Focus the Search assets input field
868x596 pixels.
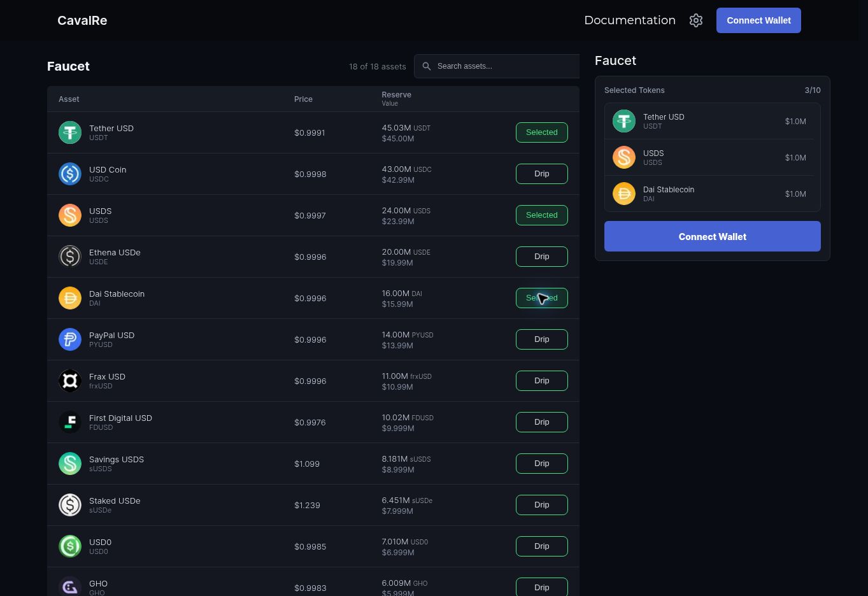coord(497,66)
